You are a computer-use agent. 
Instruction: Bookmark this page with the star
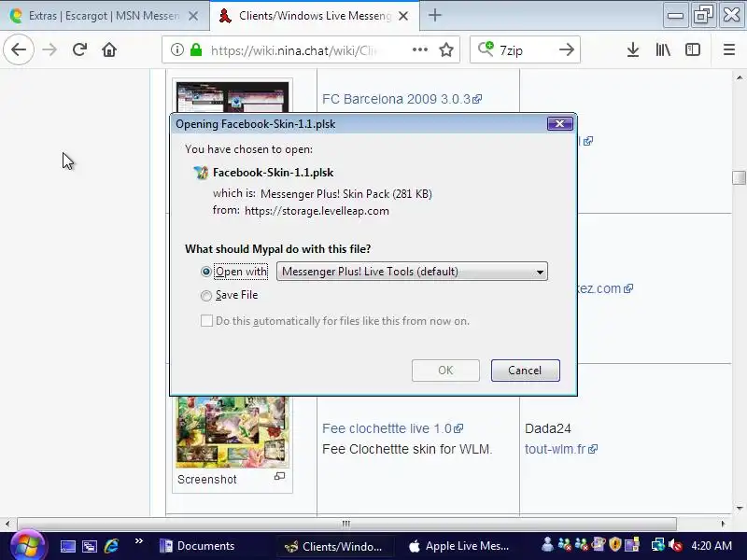tap(446, 49)
